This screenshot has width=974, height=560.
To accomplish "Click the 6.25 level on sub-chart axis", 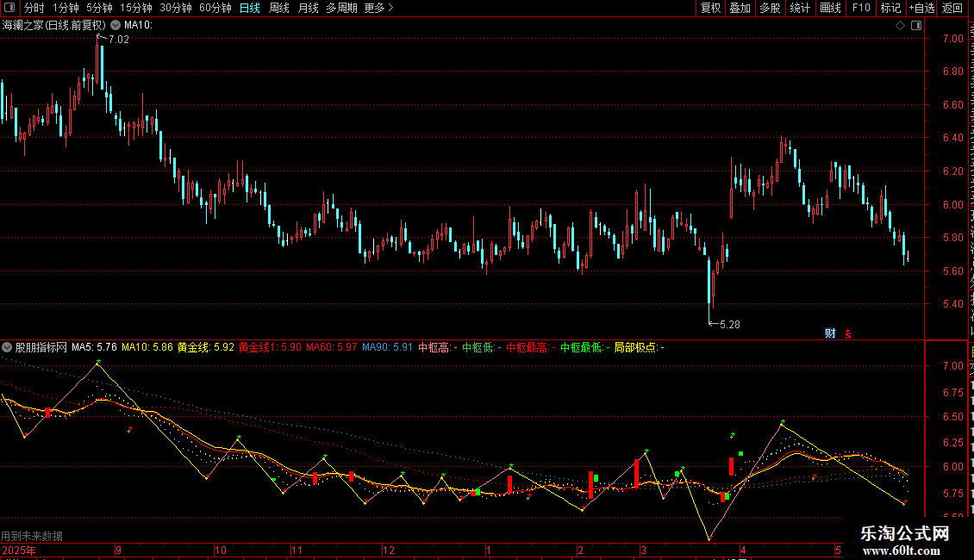I will (952, 443).
